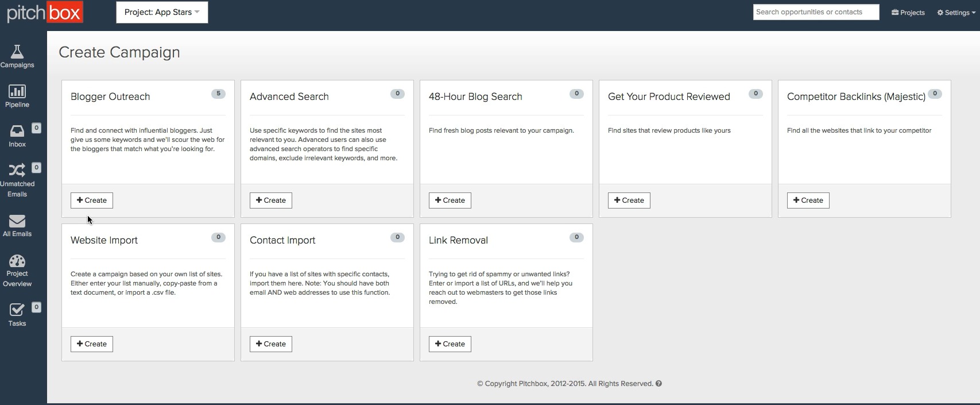
Task: Open the Projects menu in top bar
Action: (908, 13)
